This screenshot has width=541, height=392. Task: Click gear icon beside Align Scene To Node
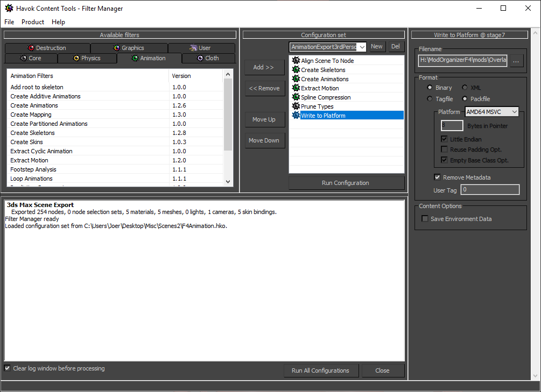[x=296, y=60]
